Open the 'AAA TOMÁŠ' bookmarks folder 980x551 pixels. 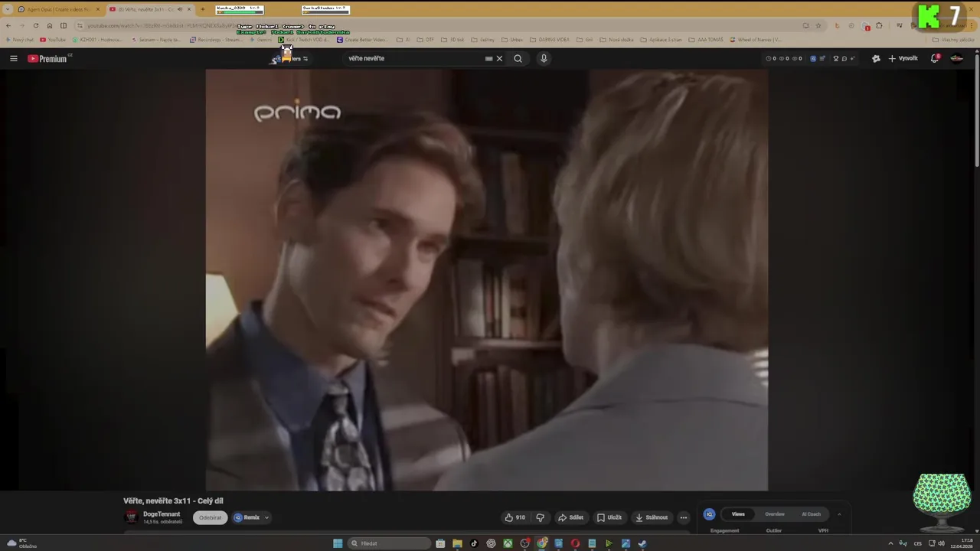click(x=706, y=40)
